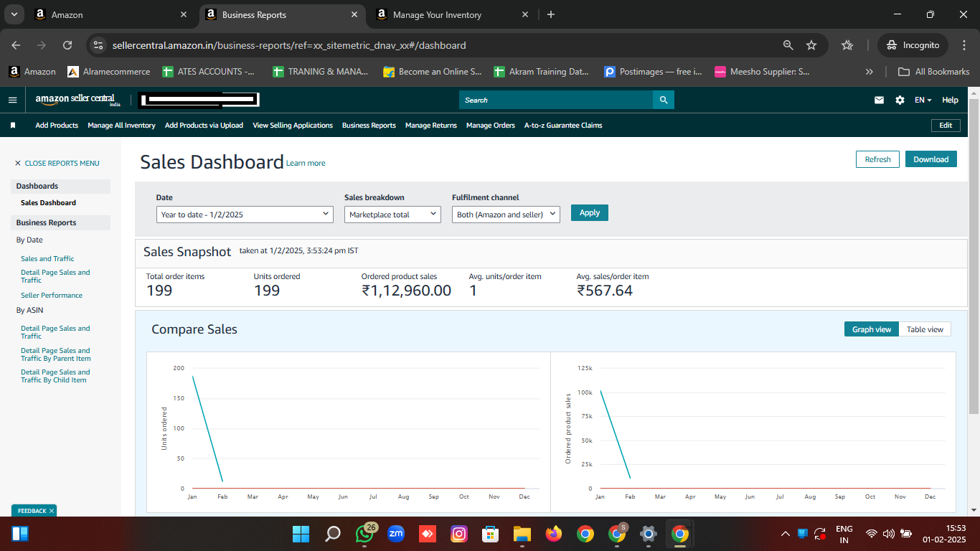Close the Business Reports tab

354,14
